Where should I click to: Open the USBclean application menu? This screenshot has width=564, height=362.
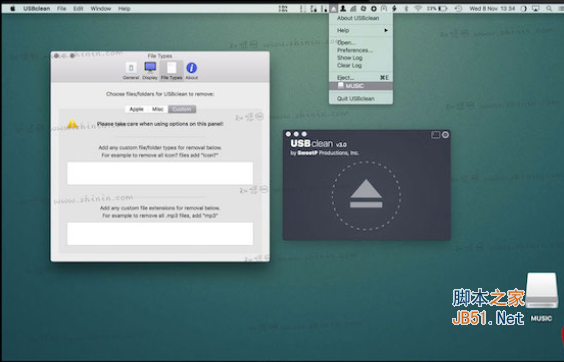(37, 8)
